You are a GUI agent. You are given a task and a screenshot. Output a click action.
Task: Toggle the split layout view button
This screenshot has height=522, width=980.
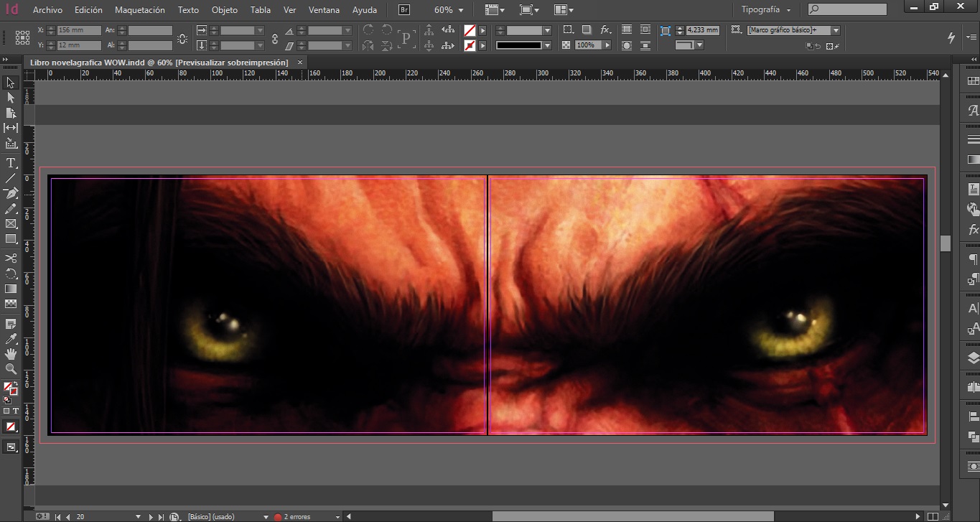tap(933, 516)
